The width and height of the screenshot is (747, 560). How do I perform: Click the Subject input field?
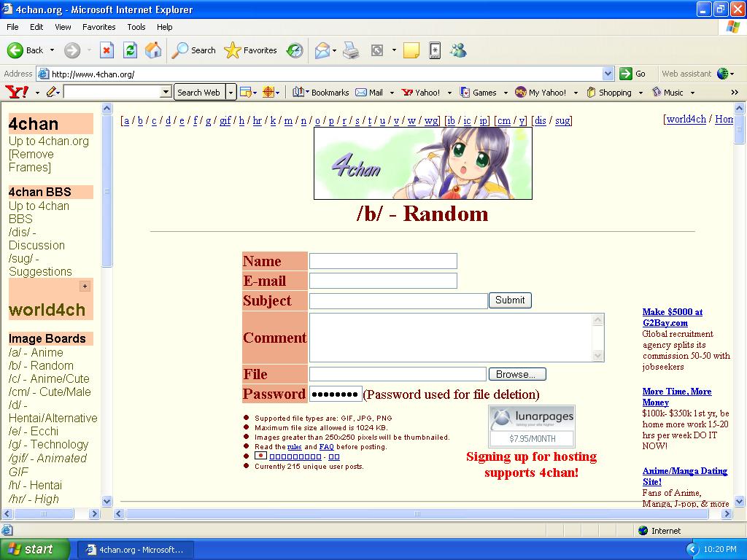(398, 300)
